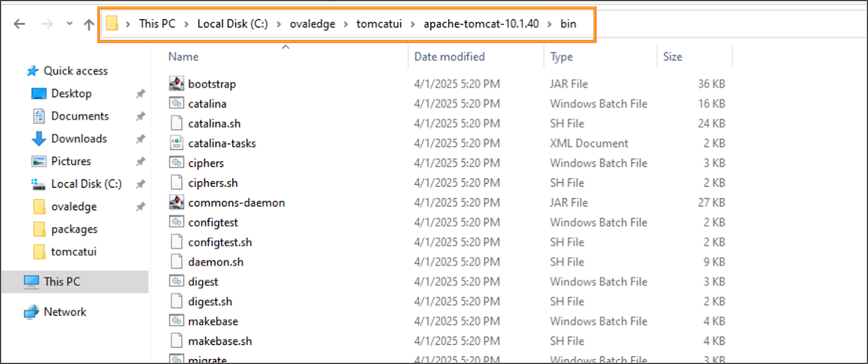Open Network in the navigation pane

(x=65, y=312)
